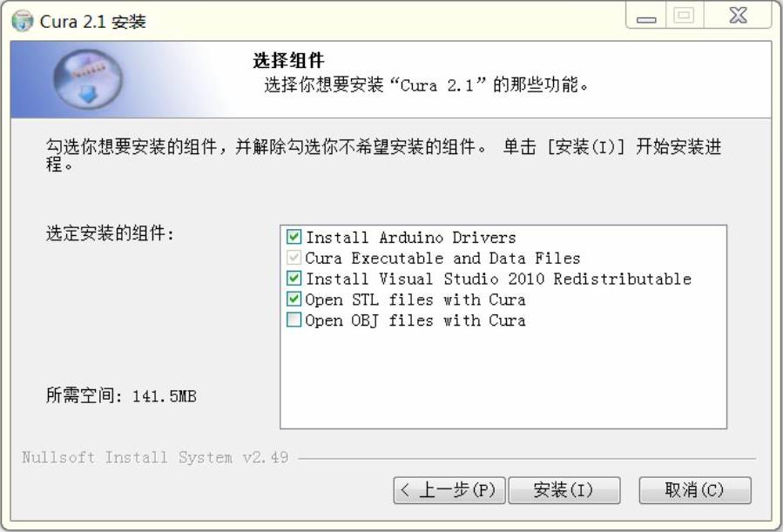Click the installer logo in the header
The image size is (783, 532).
tap(87, 79)
